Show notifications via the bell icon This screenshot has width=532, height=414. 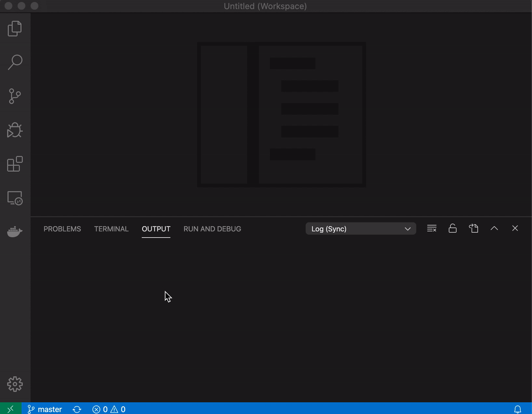(x=517, y=409)
